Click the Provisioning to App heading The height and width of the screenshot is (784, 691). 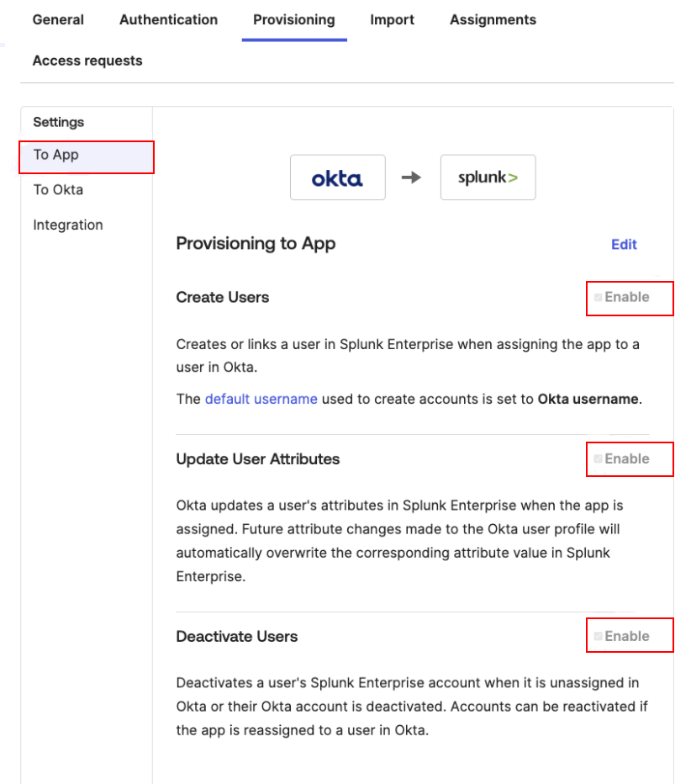click(x=256, y=244)
